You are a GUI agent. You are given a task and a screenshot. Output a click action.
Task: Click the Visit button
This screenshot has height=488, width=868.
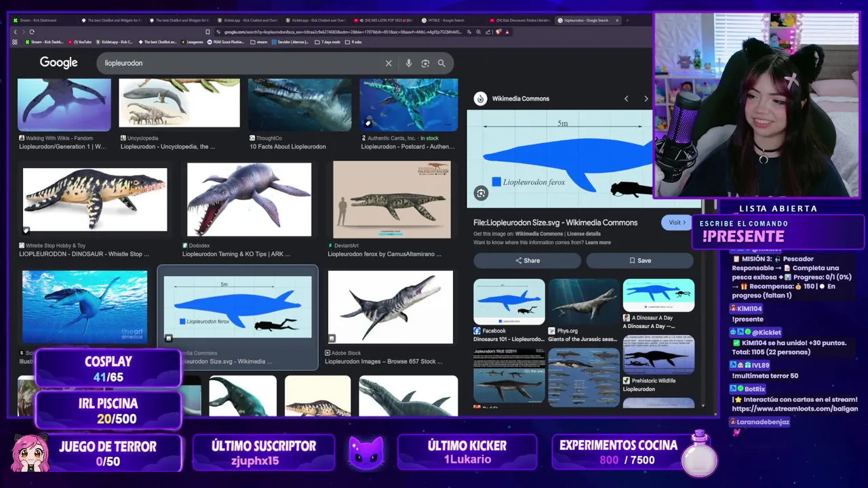coord(677,222)
